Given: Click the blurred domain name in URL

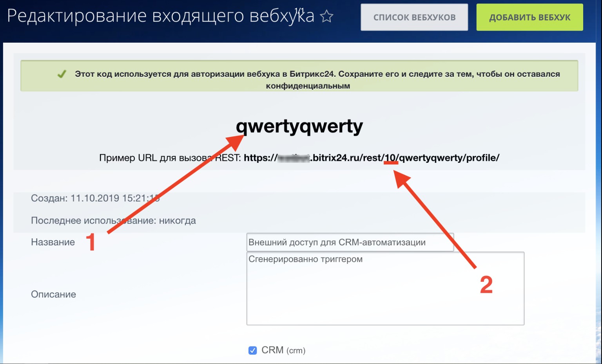Looking at the screenshot, I should [294, 158].
